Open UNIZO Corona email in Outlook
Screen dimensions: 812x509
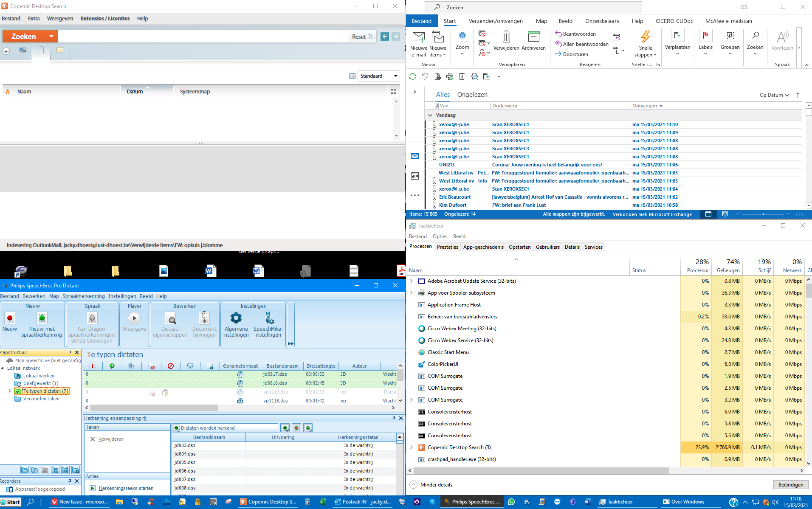pyautogui.click(x=613, y=165)
